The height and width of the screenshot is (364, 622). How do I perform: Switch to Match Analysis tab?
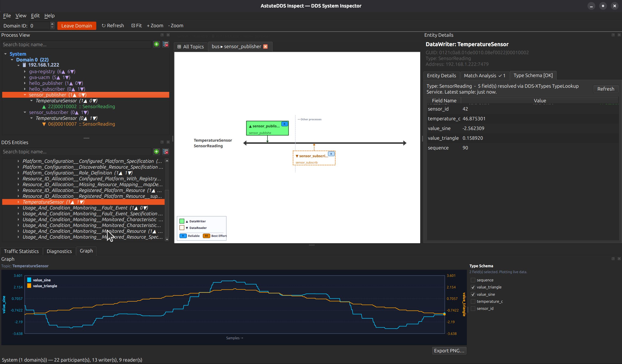485,76
